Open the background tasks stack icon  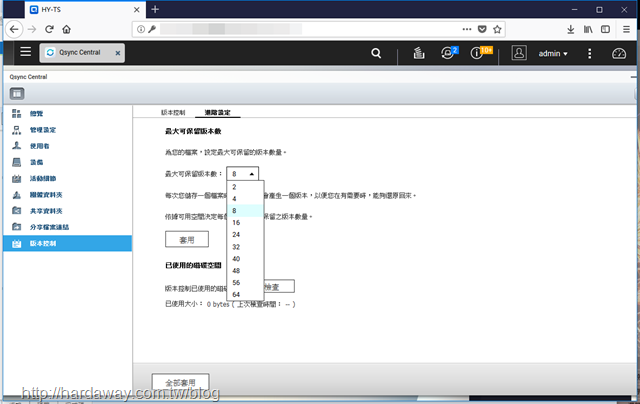coord(419,53)
